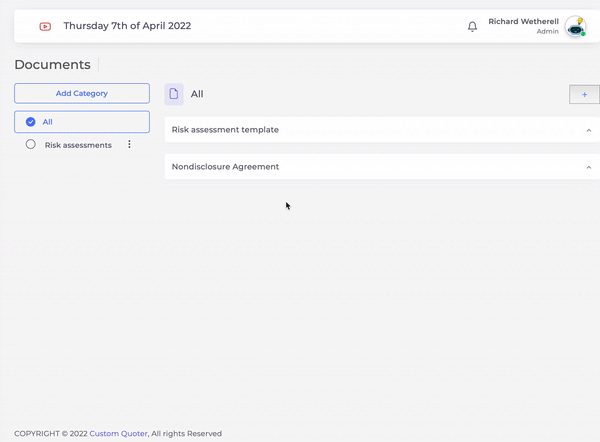Screen dimensions: 600x442
Task: Click the Thursday 7th of April 2022 date
Action: point(127,26)
